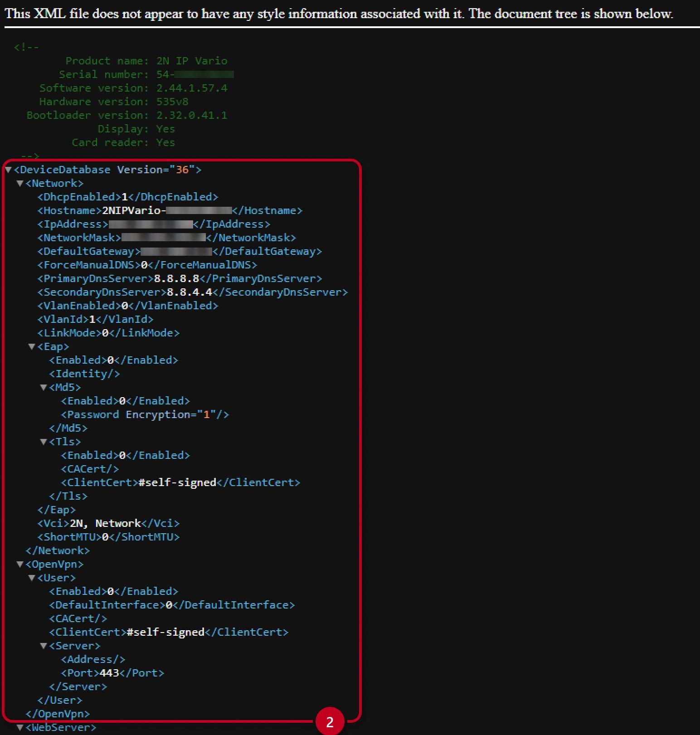Collapse the Network element triangle
700x735 pixels.
pos(20,184)
